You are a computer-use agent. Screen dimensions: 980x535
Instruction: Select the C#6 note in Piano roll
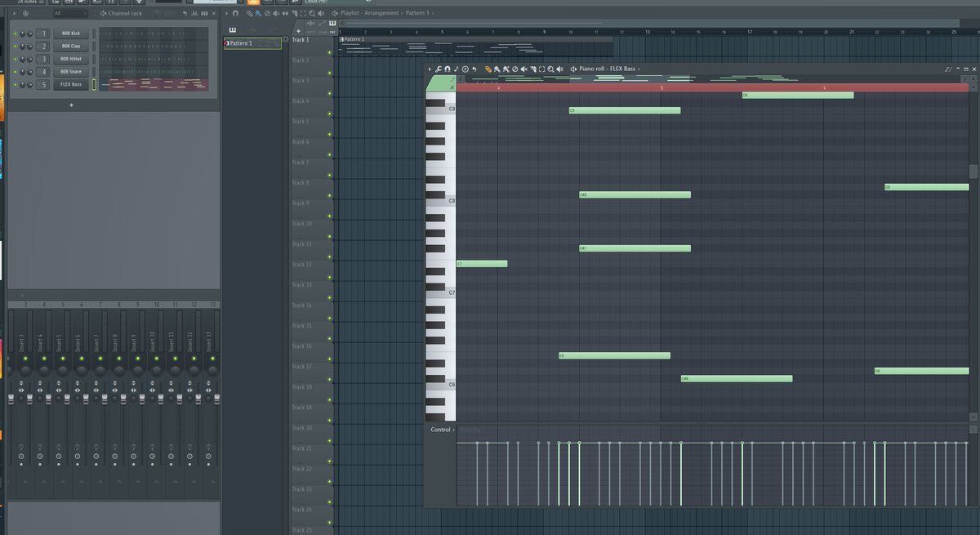tap(737, 379)
